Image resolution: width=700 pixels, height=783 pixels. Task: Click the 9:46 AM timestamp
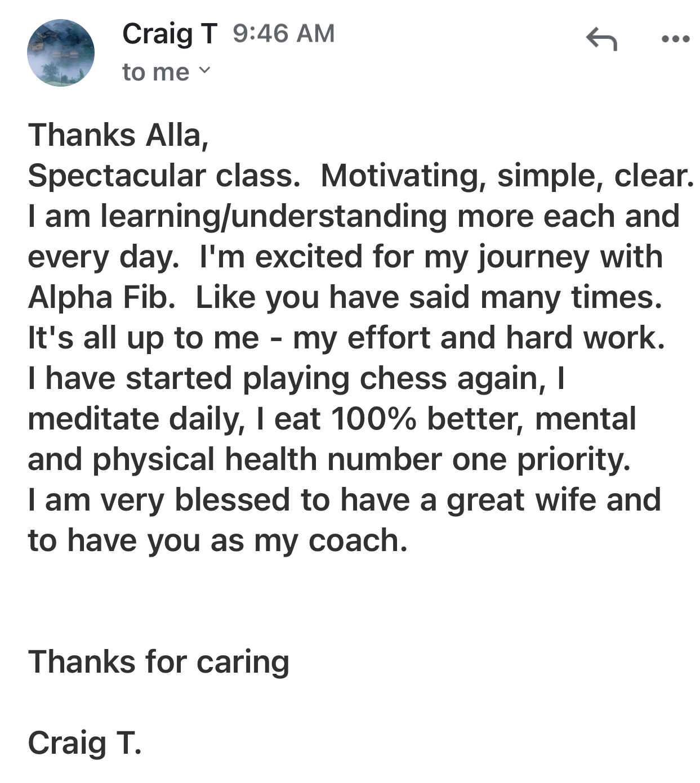click(283, 33)
